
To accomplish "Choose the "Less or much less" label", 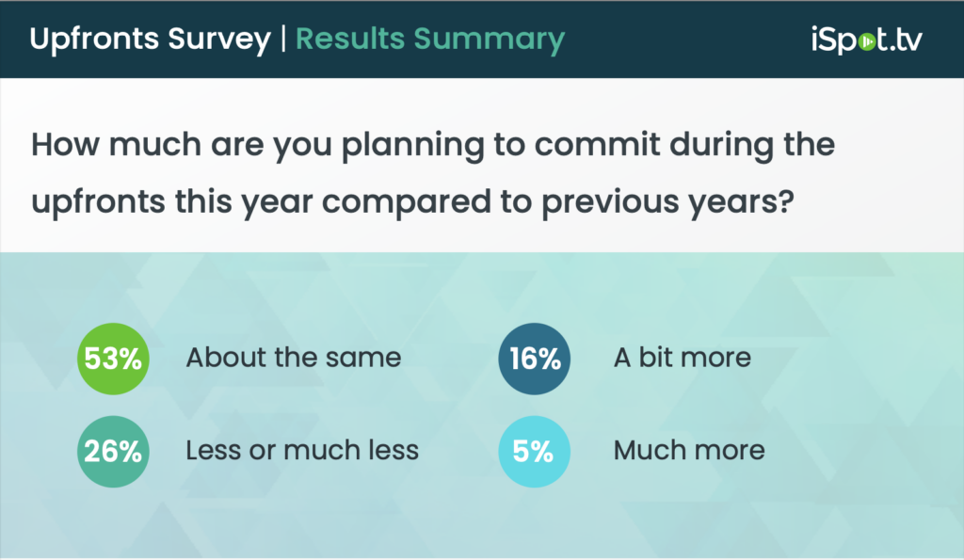I will point(302,450).
